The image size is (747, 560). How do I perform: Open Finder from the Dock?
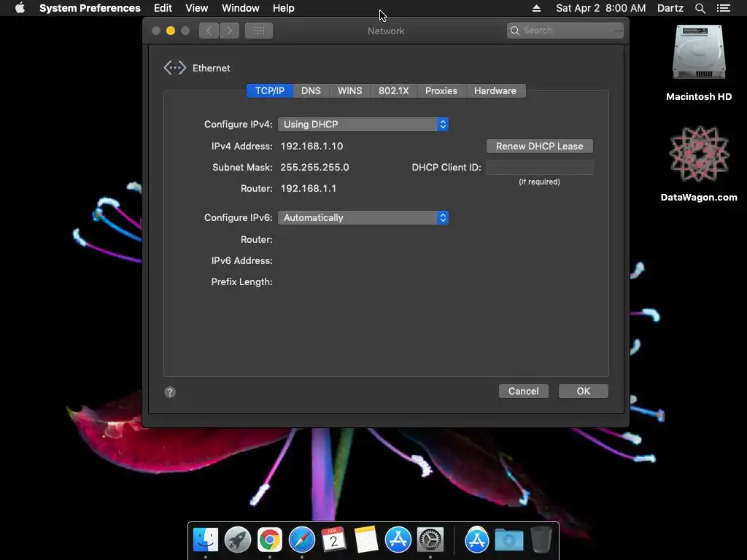click(206, 540)
